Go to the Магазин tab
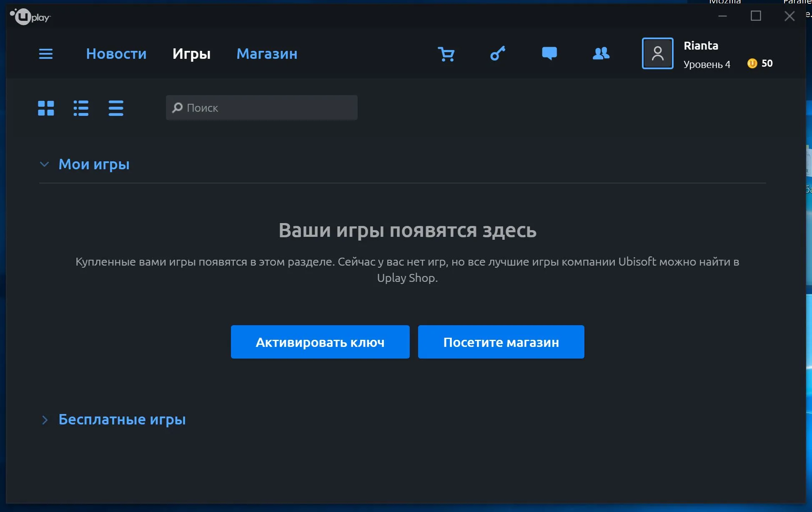812x512 pixels. tap(267, 54)
